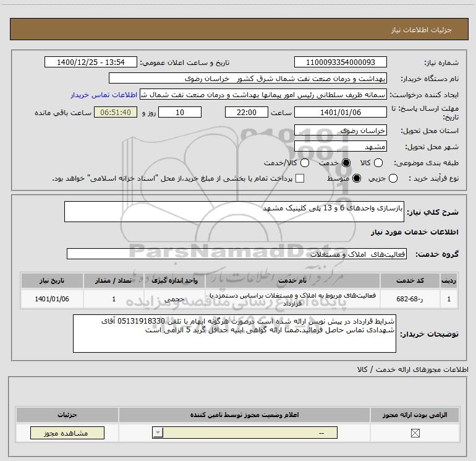The width and height of the screenshot is (476, 461).
Task: Toggle Islamic treasury bonds payment checkbox
Action: [x=300, y=178]
